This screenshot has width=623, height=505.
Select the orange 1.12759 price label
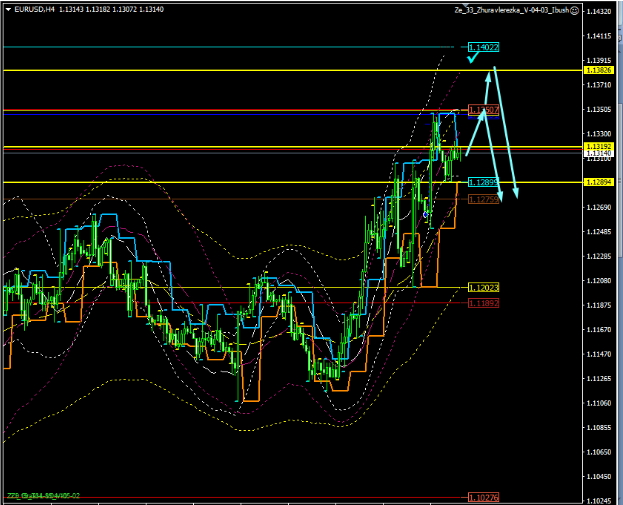pyautogui.click(x=483, y=199)
